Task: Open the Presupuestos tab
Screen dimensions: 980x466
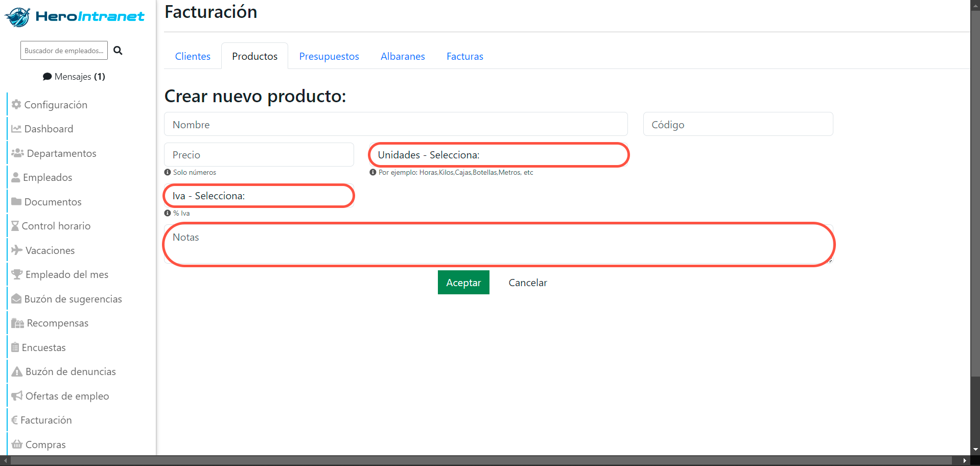Action: 329,56
